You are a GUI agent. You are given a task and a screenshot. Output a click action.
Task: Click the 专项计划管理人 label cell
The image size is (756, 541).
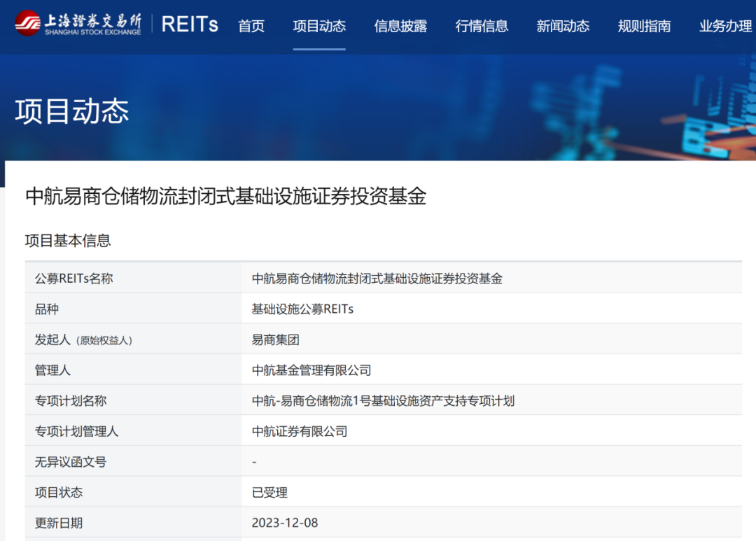point(133,431)
